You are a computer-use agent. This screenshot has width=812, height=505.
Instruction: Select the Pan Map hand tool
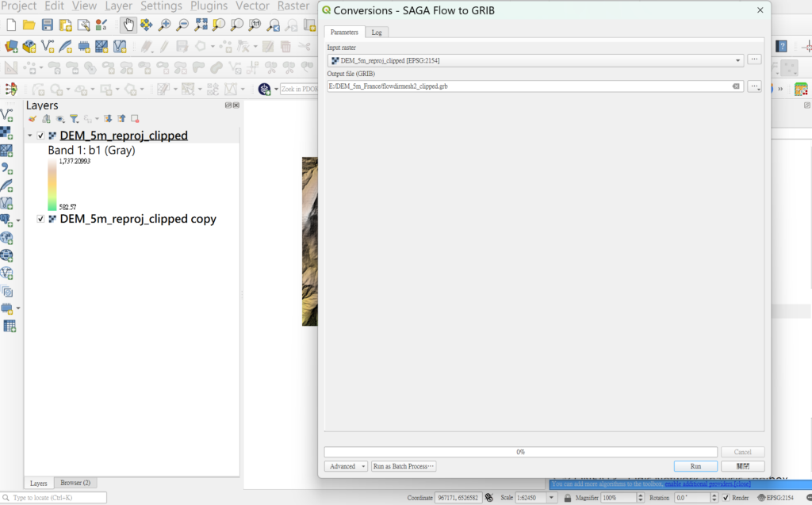pyautogui.click(x=128, y=25)
